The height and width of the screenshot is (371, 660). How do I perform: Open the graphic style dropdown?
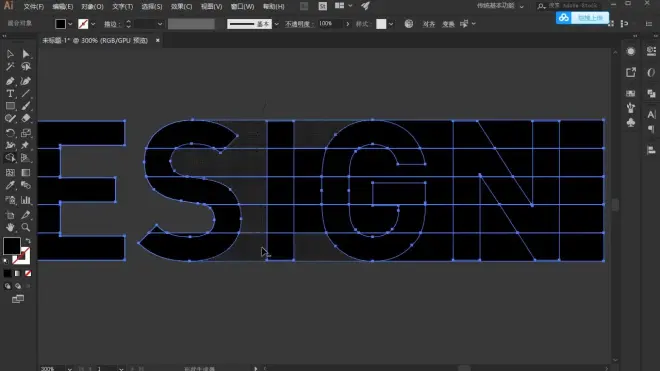point(391,24)
